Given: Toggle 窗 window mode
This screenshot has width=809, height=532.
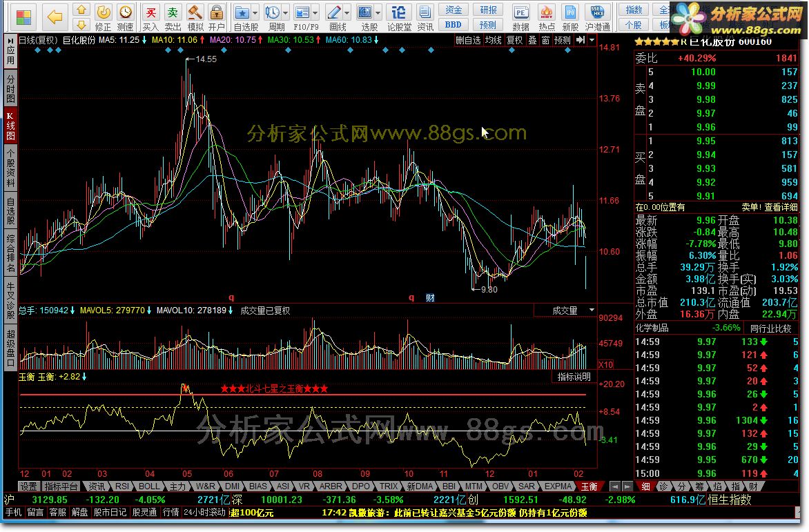Looking at the screenshot, I should click(x=545, y=40).
